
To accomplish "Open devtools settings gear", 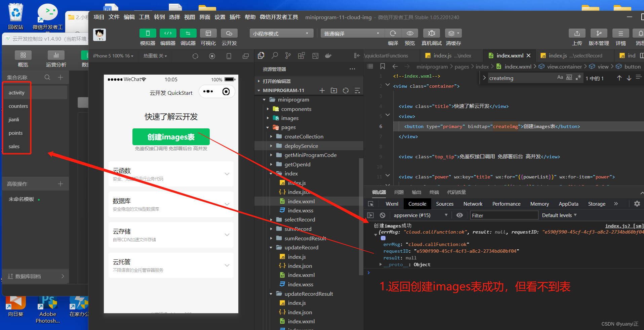I will [x=637, y=204].
